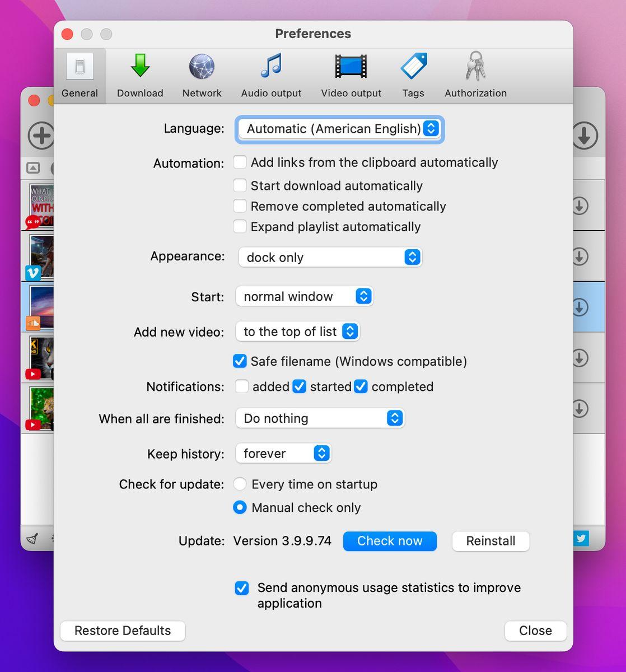Screen dimensions: 626x672
Task: Enable Remove completed automatically
Action: coord(240,206)
